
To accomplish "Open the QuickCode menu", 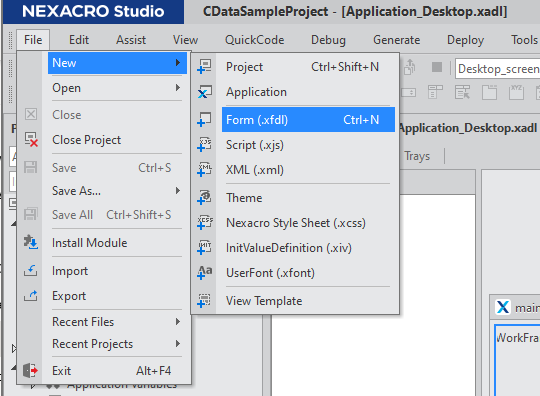I will (255, 40).
